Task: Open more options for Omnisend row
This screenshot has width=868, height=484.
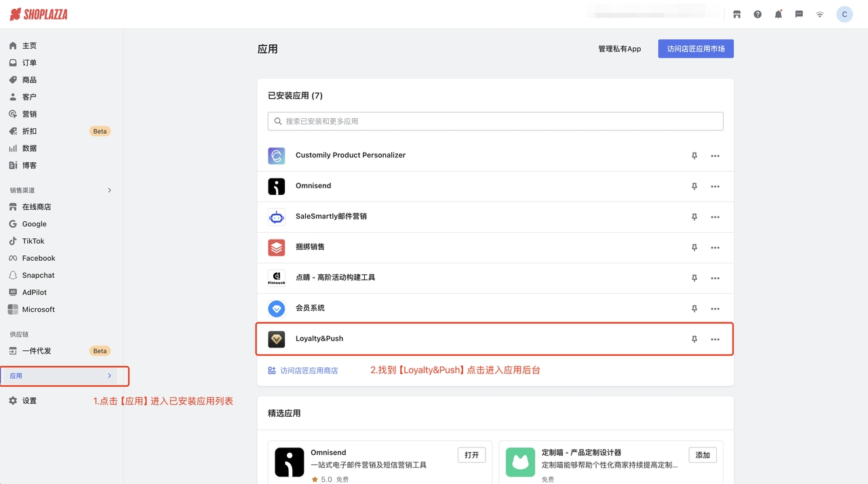Action: pos(715,187)
